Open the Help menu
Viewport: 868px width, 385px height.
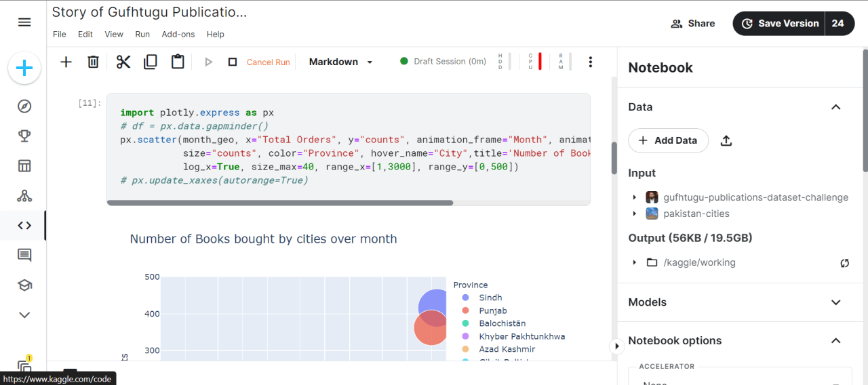[215, 34]
